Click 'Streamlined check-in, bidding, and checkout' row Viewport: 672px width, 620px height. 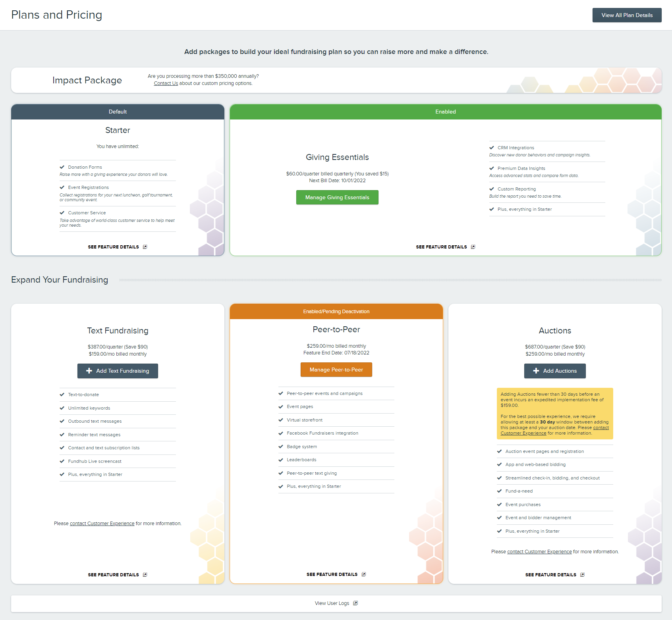click(555, 478)
